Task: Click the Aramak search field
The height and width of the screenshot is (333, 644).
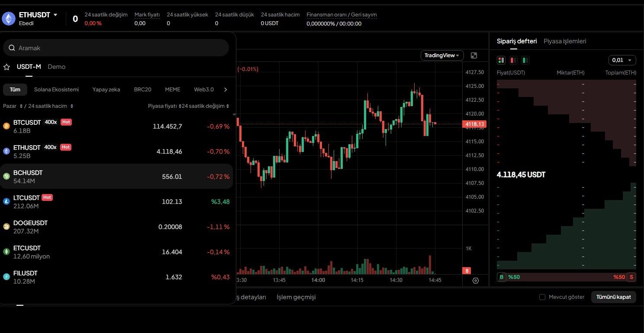Action: coord(116,48)
